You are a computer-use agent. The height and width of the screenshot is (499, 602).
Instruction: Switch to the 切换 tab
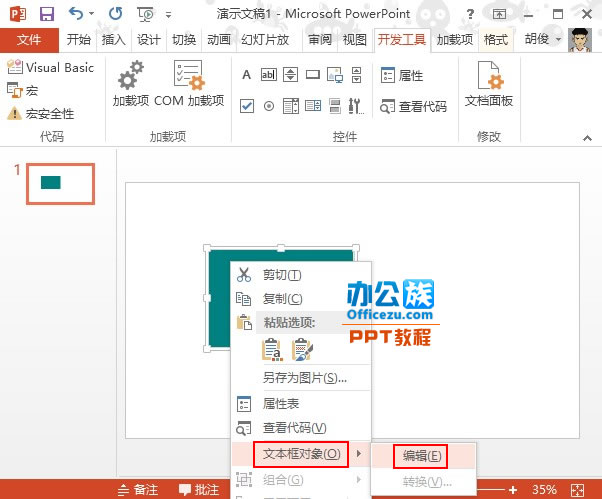coord(184,40)
